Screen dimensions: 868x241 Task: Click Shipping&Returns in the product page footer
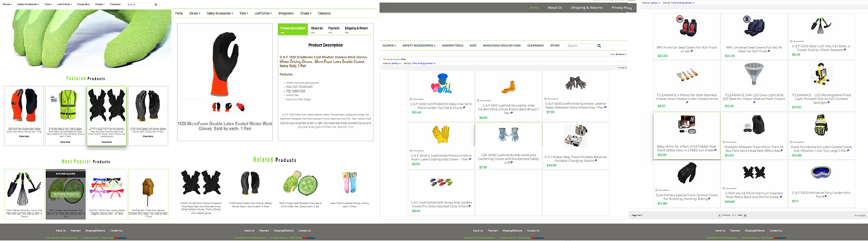[284, 231]
